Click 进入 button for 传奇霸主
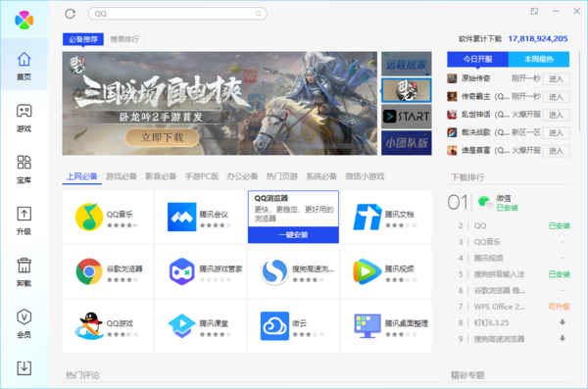Image resolution: width=588 pixels, height=389 pixels. point(556,97)
